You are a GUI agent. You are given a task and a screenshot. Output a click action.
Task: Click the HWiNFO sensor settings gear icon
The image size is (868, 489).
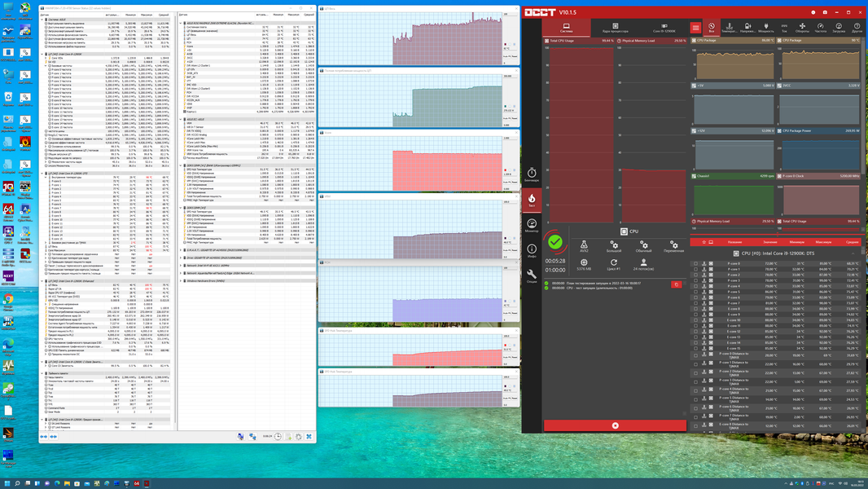(298, 436)
